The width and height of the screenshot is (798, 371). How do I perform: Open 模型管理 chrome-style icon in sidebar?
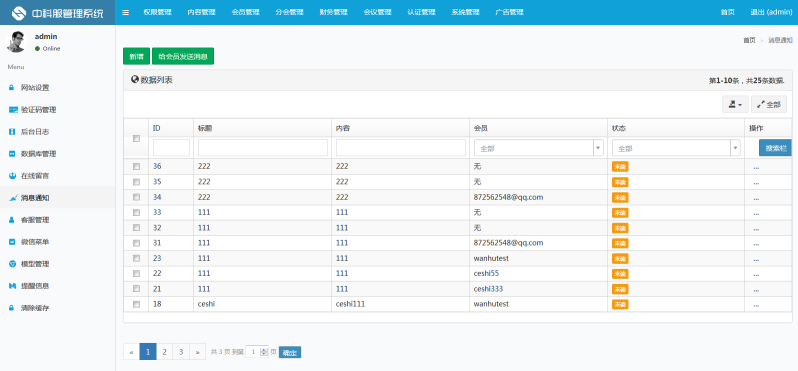pyautogui.click(x=12, y=264)
